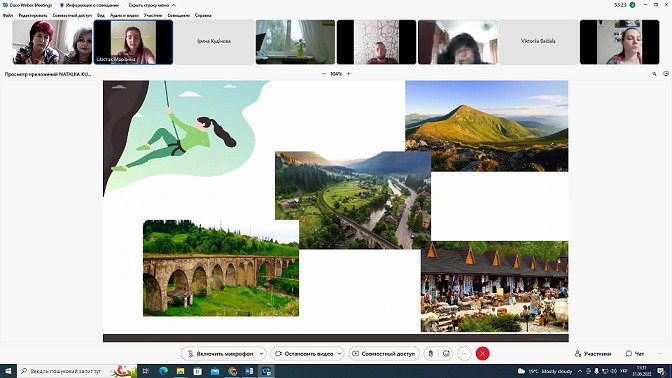Open the weather Mostly cloudy widget
The width and height of the screenshot is (672, 378).
[545, 371]
